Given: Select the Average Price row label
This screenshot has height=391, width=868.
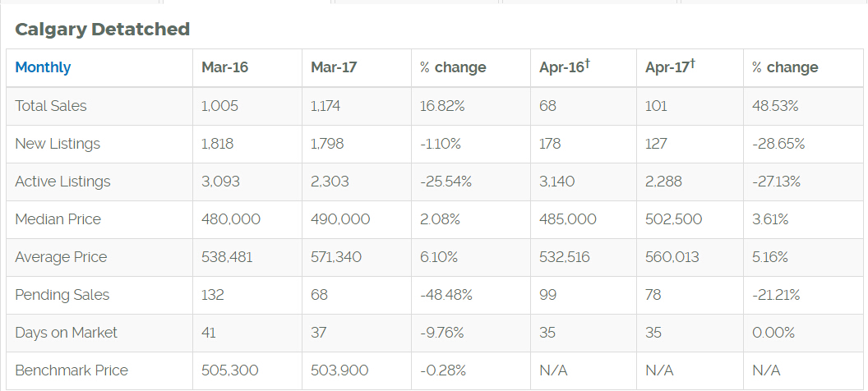Looking at the screenshot, I should coord(61,257).
